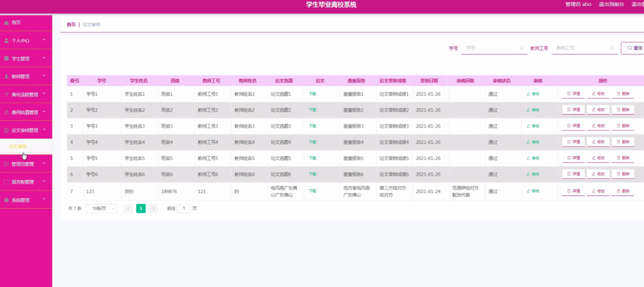Open the 10条/页 page size dropdown

tap(101, 209)
